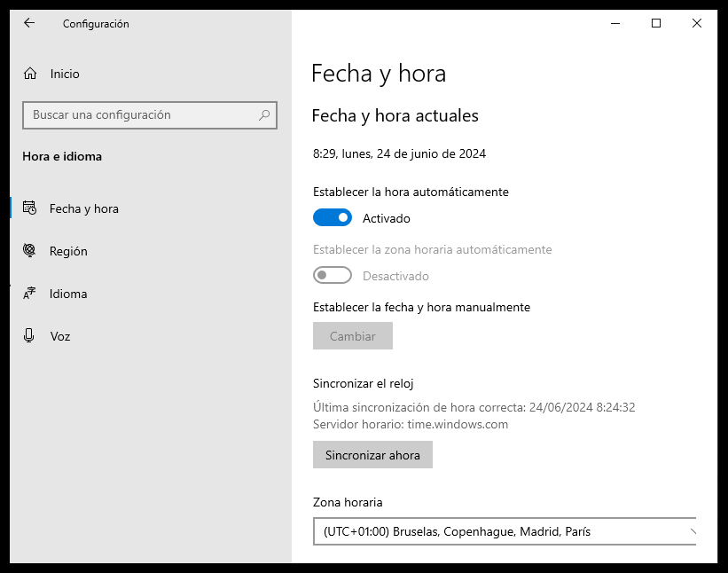Click the Sincronizar ahora button
Viewport: 728px width, 573px height.
(x=372, y=455)
